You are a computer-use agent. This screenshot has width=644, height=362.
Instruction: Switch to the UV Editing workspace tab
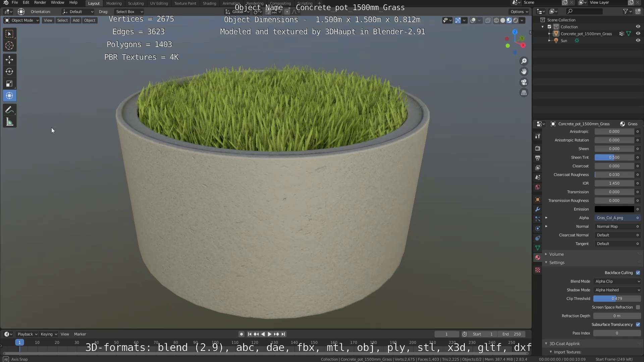point(159,3)
